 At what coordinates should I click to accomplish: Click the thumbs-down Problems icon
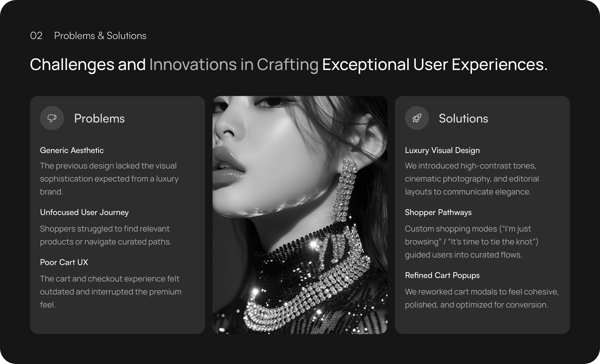[x=52, y=118]
